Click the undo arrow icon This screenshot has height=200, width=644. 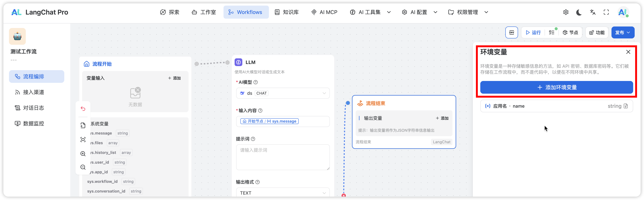[x=83, y=109]
